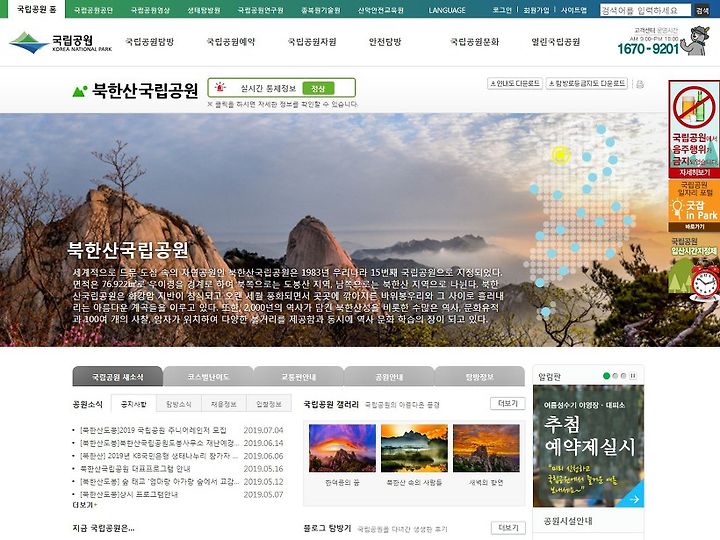Open the 2019 국립공원 주니어레인저 모집 notice

pos(153,430)
